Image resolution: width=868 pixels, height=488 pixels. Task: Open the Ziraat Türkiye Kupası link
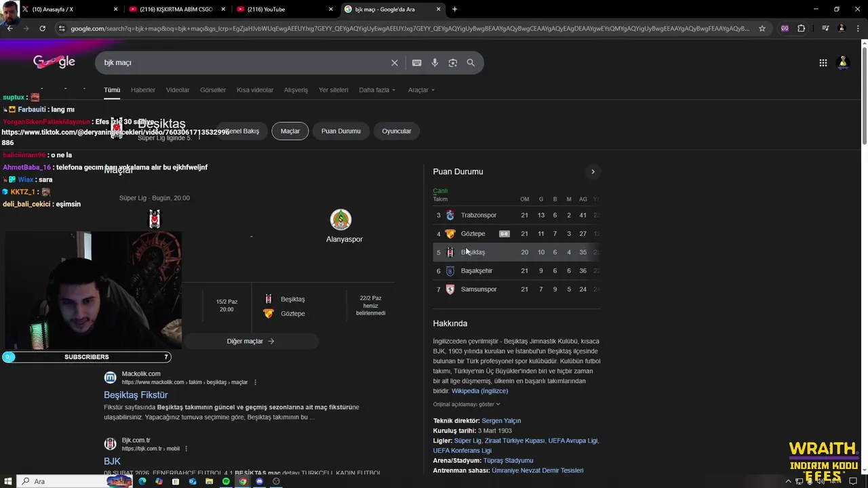pyautogui.click(x=515, y=441)
